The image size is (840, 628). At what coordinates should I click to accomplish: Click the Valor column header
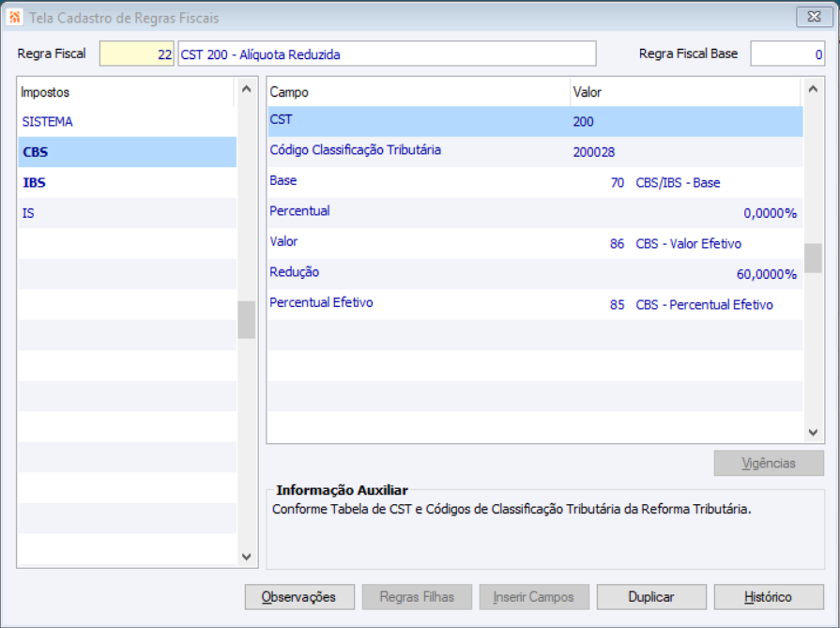click(x=685, y=92)
